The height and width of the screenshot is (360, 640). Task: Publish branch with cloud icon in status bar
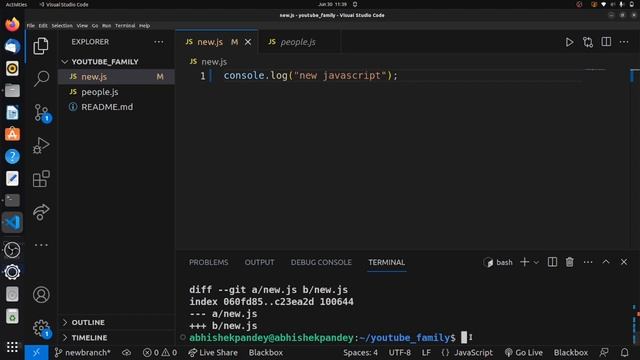127,353
